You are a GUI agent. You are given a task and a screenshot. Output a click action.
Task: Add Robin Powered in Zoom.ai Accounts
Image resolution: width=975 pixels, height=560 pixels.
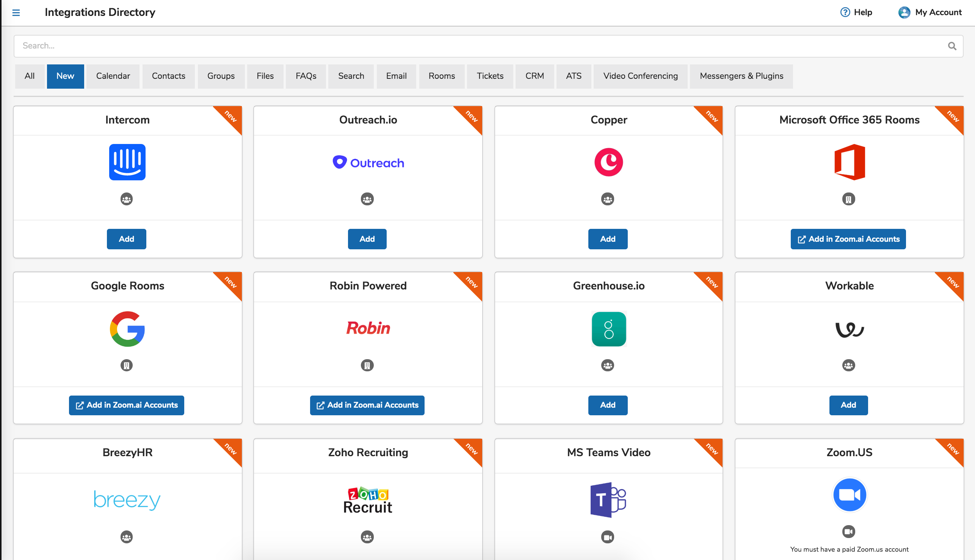click(367, 405)
